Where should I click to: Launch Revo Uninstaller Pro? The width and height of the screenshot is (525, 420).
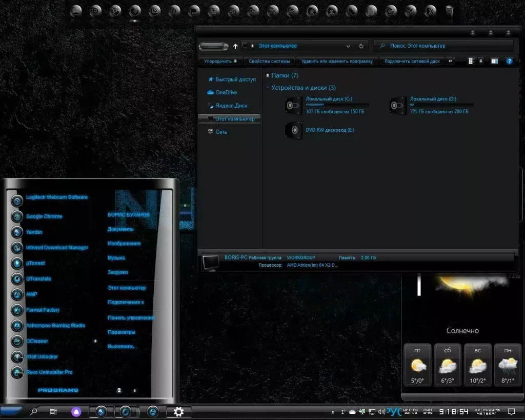tap(49, 372)
